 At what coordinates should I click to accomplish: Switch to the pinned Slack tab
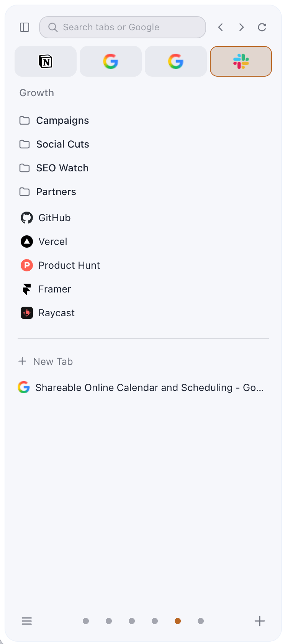[241, 61]
